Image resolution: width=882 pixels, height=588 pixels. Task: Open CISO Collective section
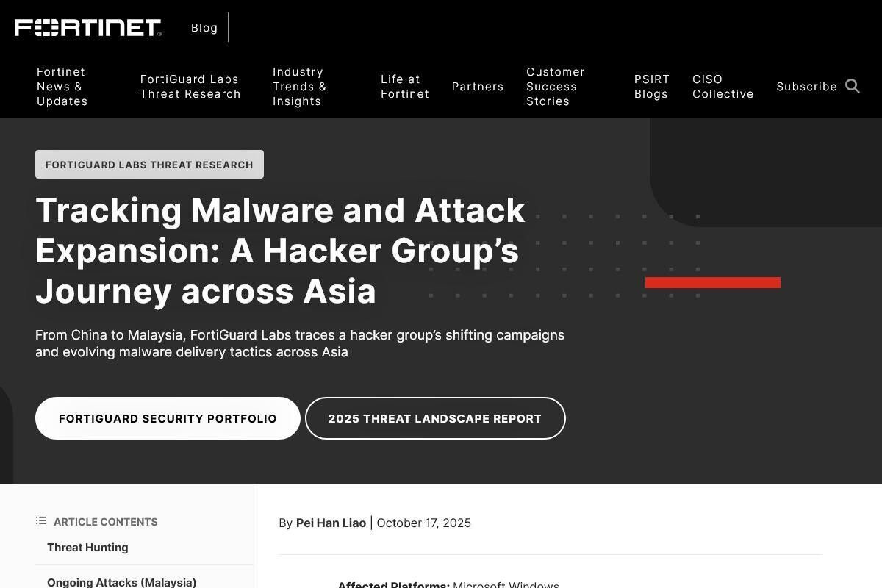click(x=723, y=87)
